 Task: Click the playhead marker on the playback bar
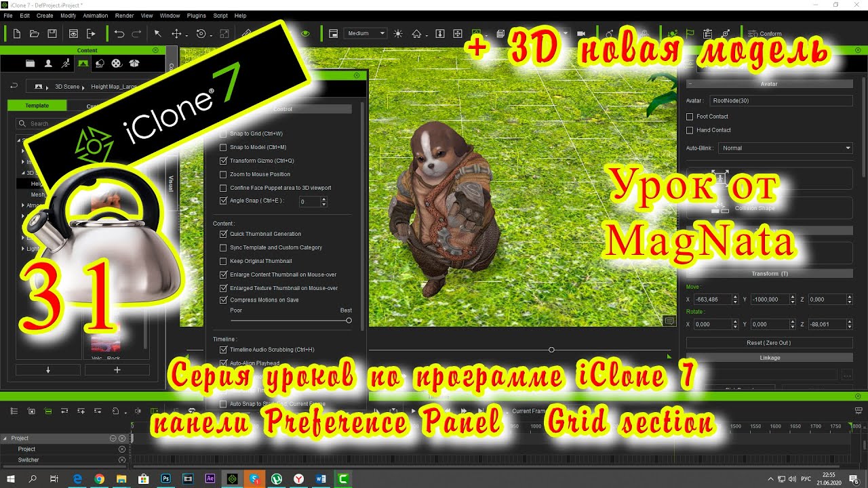click(551, 350)
